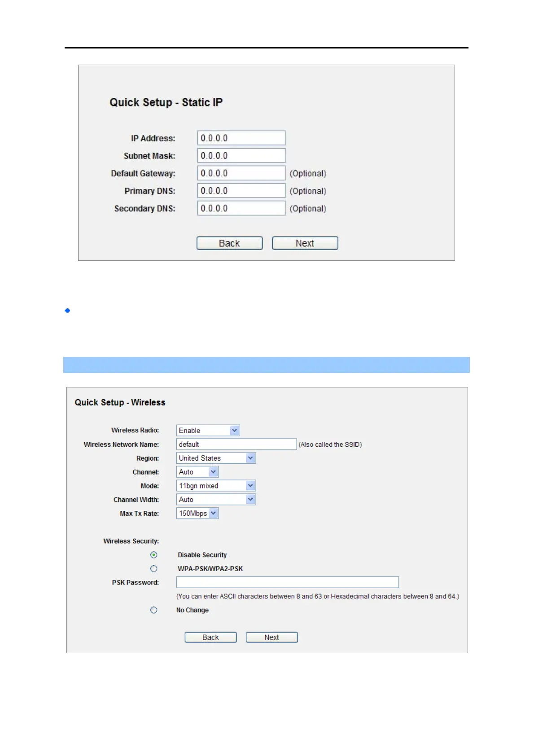Click Back in Static IP setup
Image resolution: width=534 pixels, height=756 pixels.
pyautogui.click(x=229, y=243)
